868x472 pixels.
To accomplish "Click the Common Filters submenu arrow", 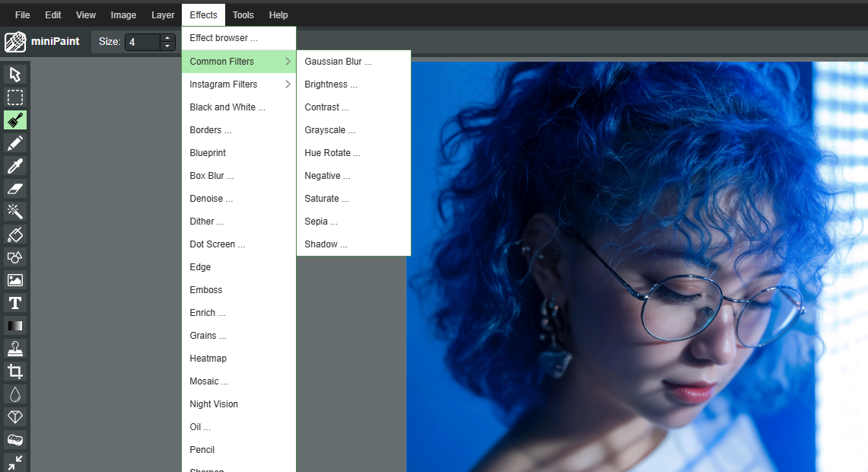I will 288,62.
